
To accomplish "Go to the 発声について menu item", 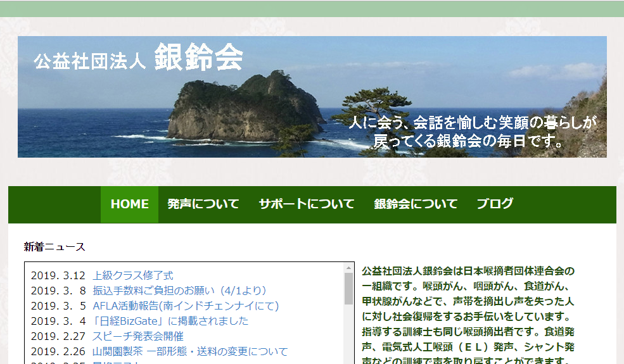I will click(203, 204).
